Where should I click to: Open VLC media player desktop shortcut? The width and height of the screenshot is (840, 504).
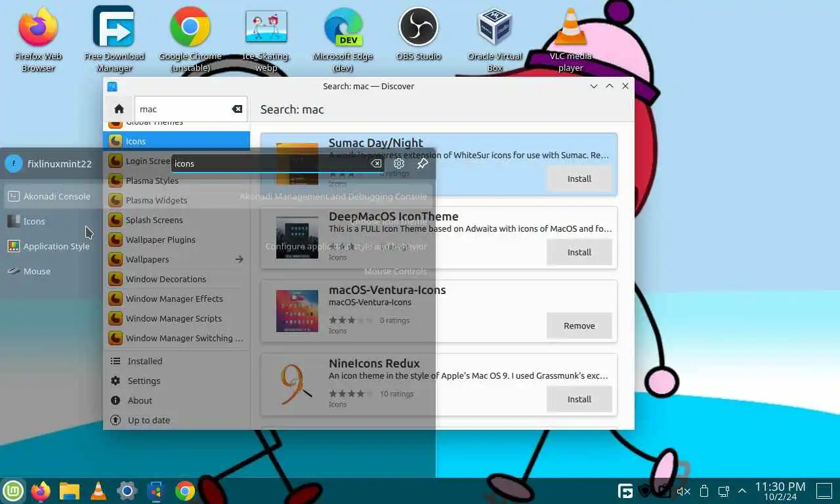point(571,39)
